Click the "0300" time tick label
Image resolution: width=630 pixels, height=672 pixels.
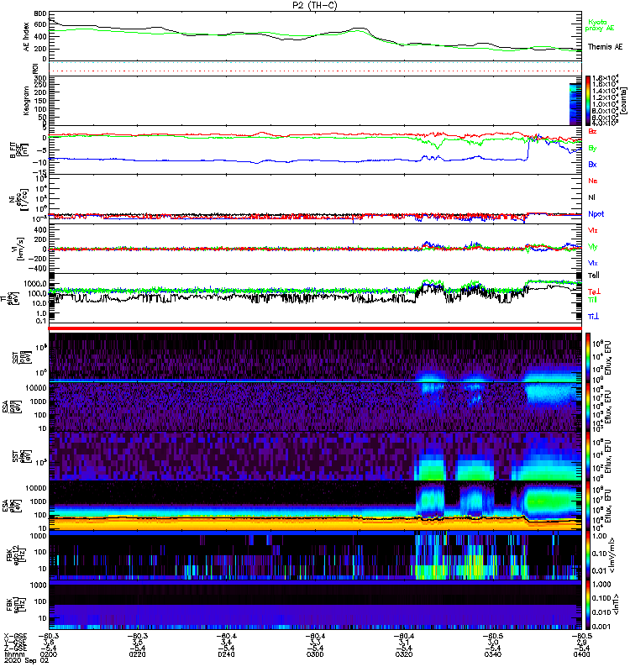click(315, 654)
